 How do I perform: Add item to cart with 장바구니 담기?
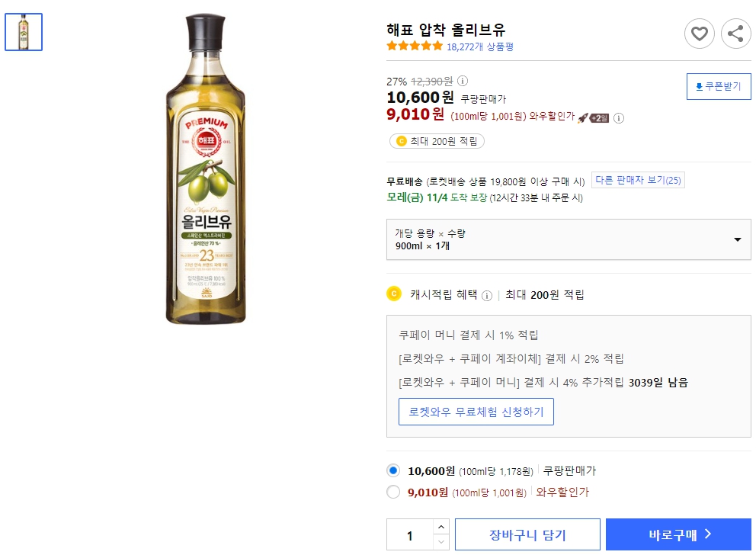[528, 534]
